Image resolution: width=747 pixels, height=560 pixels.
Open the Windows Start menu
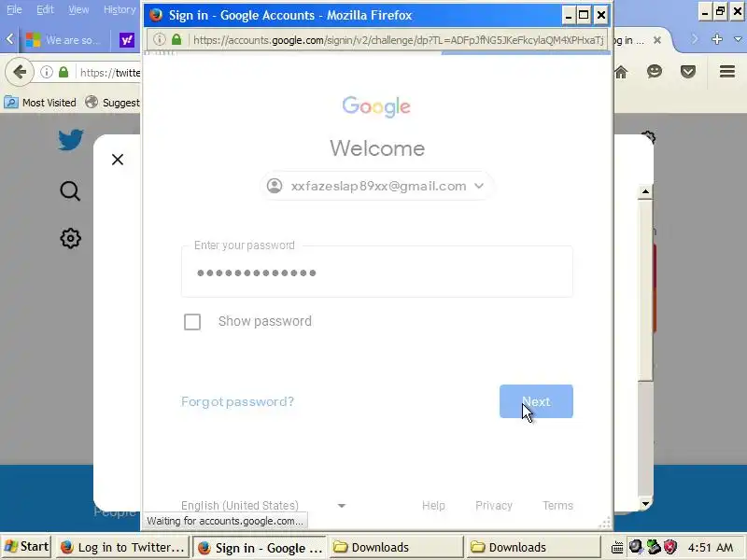(x=26, y=547)
